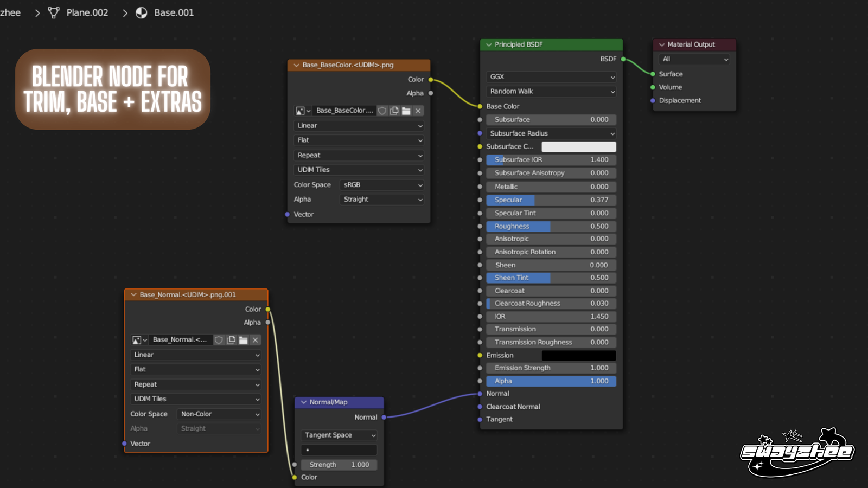This screenshot has height=488, width=868.
Task: Click the Alpha output socket of Base_Normal node
Action: pos(268,323)
